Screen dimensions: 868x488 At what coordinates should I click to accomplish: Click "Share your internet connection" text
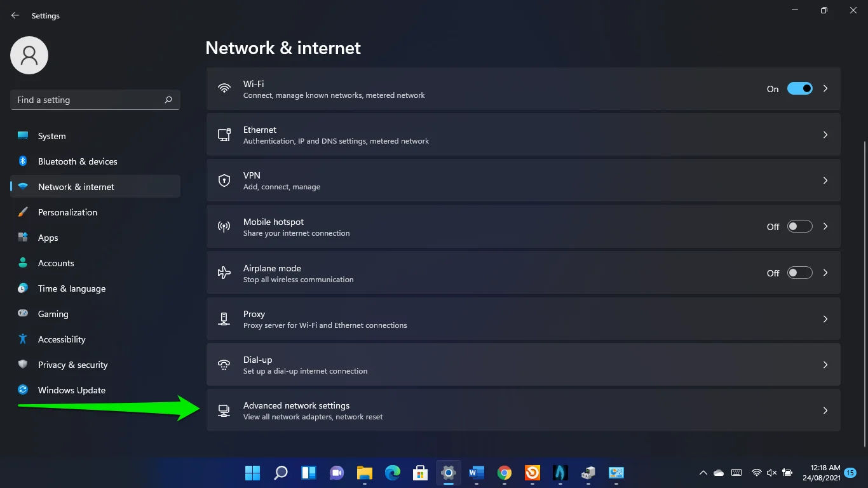click(296, 233)
